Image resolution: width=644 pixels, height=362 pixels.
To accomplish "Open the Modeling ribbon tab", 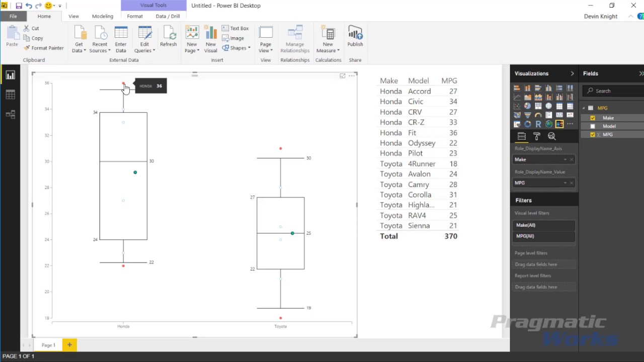I will (x=103, y=16).
